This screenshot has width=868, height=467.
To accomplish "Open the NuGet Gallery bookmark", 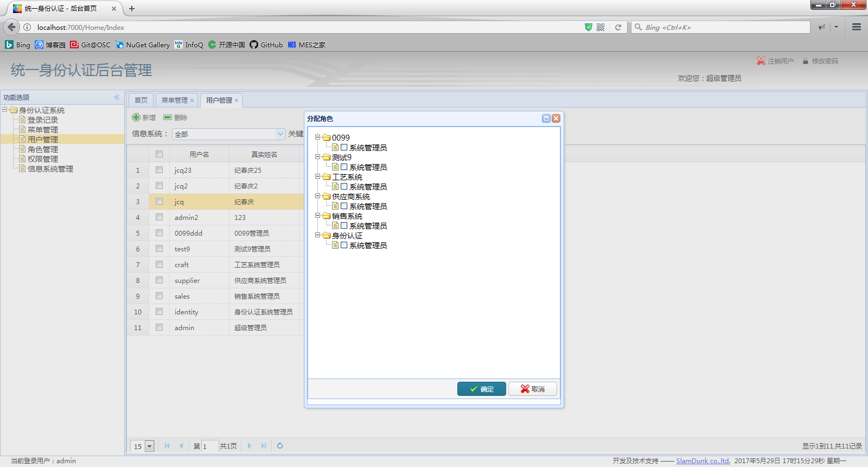I will [x=142, y=45].
